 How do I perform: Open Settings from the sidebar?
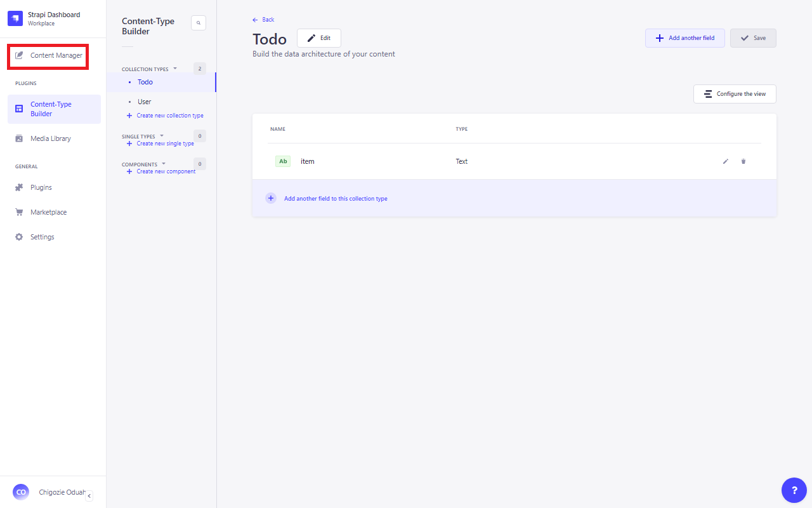[x=42, y=237]
